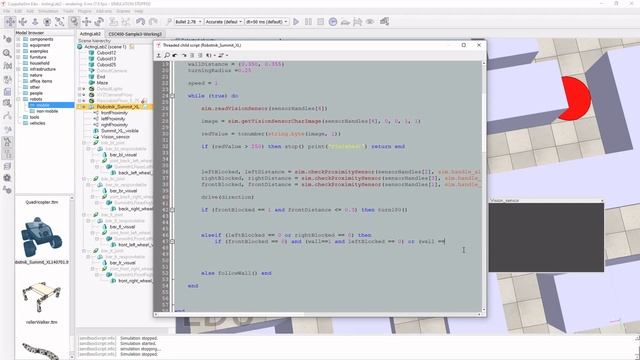This screenshot has height=360, width=640.
Task: Open calculation module properties icon
Action: click(x=7, y=65)
